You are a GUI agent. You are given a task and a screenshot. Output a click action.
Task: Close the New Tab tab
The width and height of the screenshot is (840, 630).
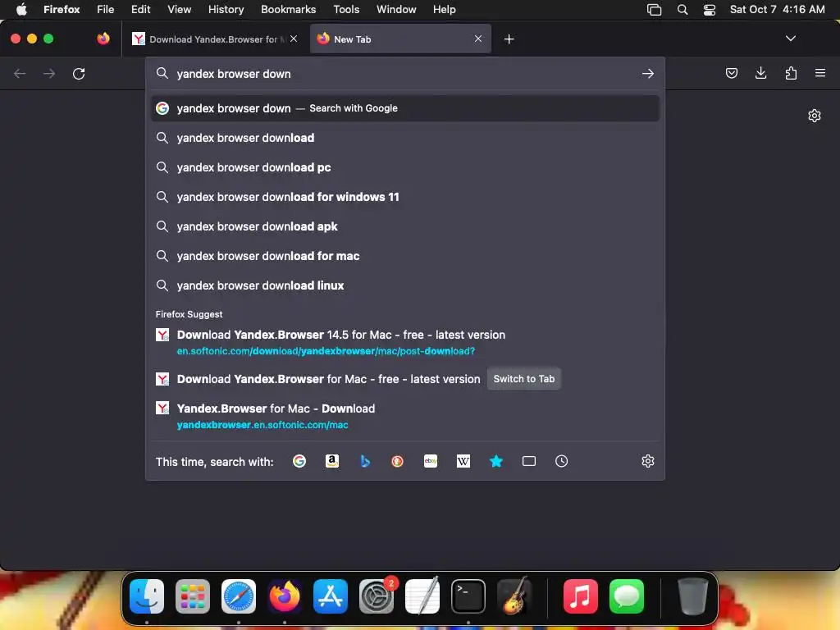pyautogui.click(x=478, y=39)
